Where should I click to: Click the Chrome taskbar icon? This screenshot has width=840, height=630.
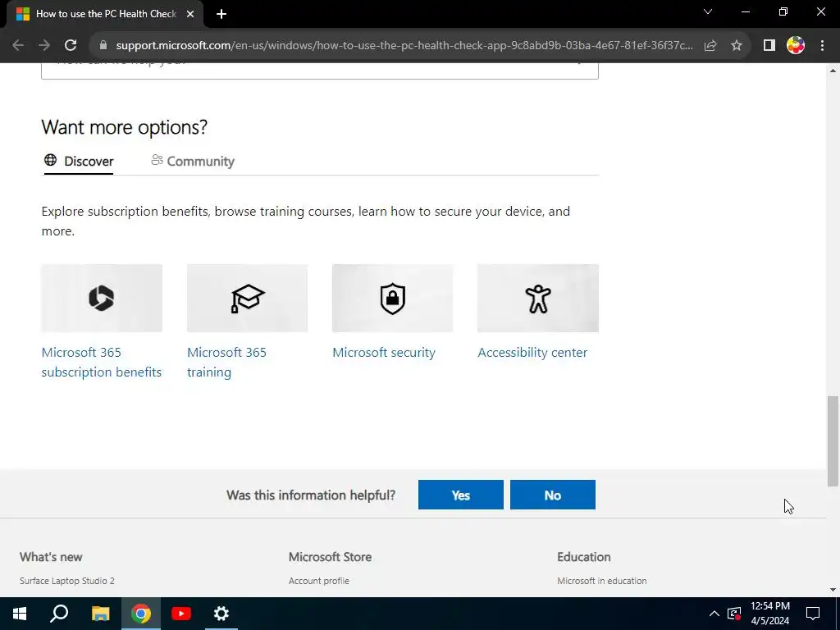pos(141,614)
